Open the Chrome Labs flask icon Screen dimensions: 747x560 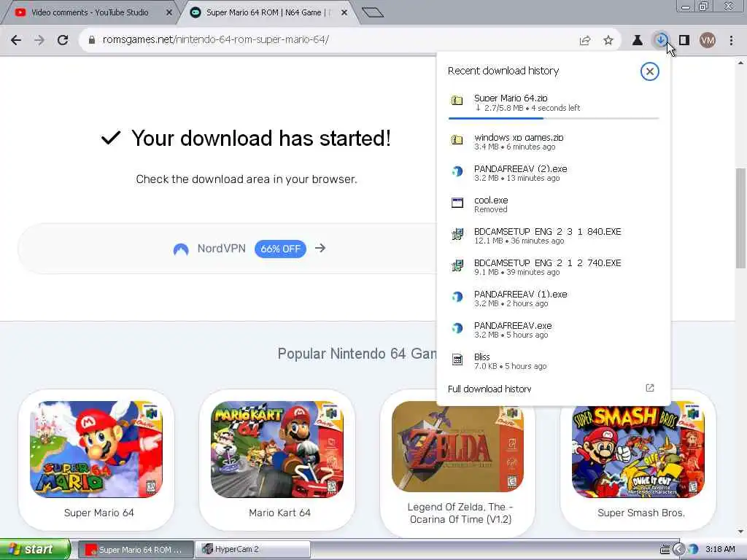pos(637,41)
